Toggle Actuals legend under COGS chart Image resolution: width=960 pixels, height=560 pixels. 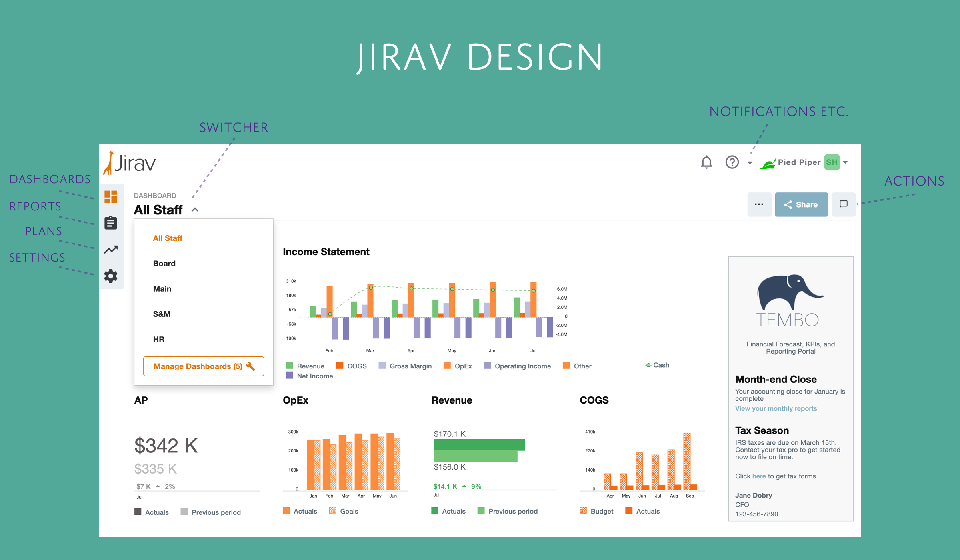tap(642, 511)
